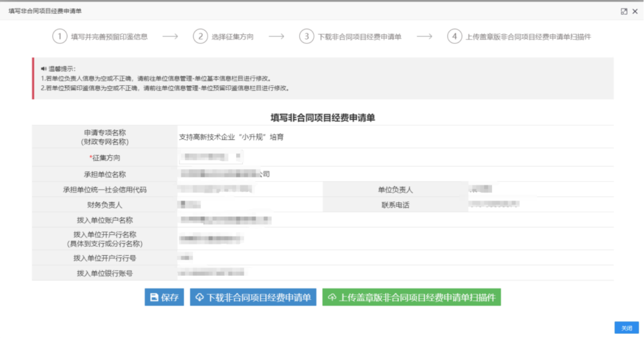Click the 拨入单位银行账号 value
644x338 pixels.
212,273
